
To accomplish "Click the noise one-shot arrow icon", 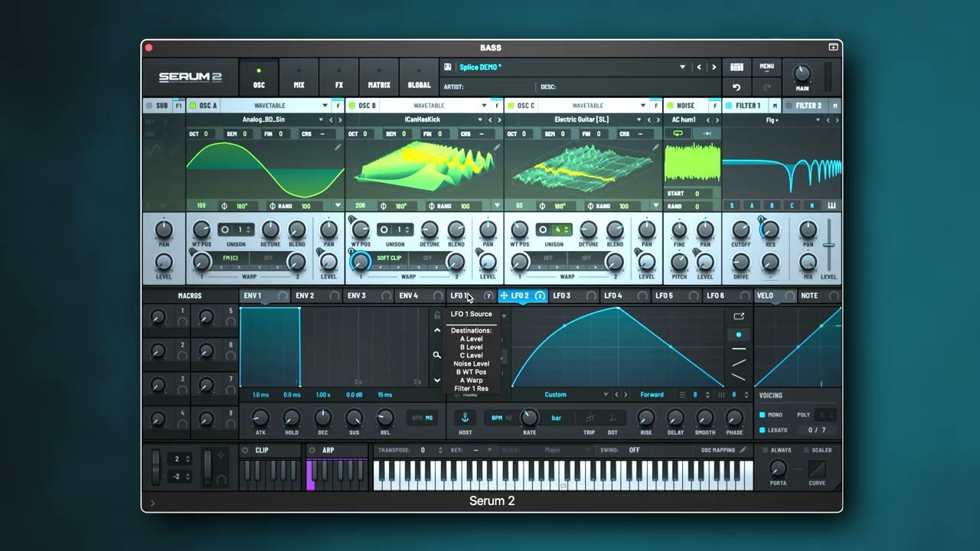I will point(706,134).
